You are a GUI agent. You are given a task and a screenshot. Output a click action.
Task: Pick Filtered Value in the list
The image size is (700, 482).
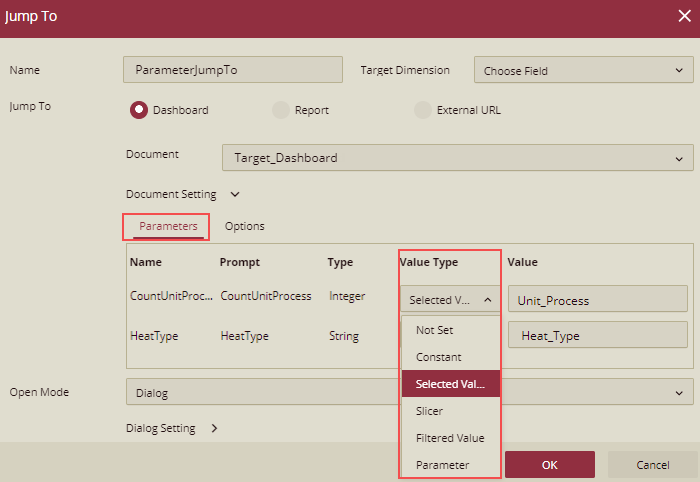tap(449, 438)
